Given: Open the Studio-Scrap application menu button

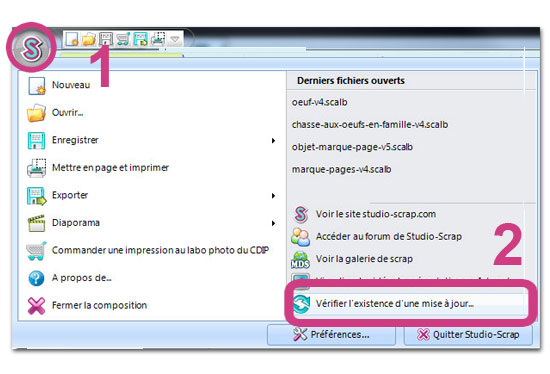Looking at the screenshot, I should click(32, 48).
